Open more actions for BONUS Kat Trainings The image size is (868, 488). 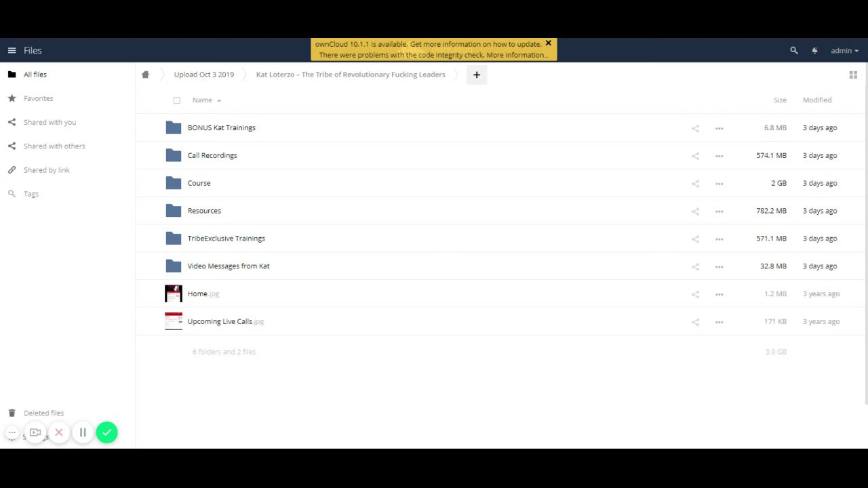(x=719, y=128)
